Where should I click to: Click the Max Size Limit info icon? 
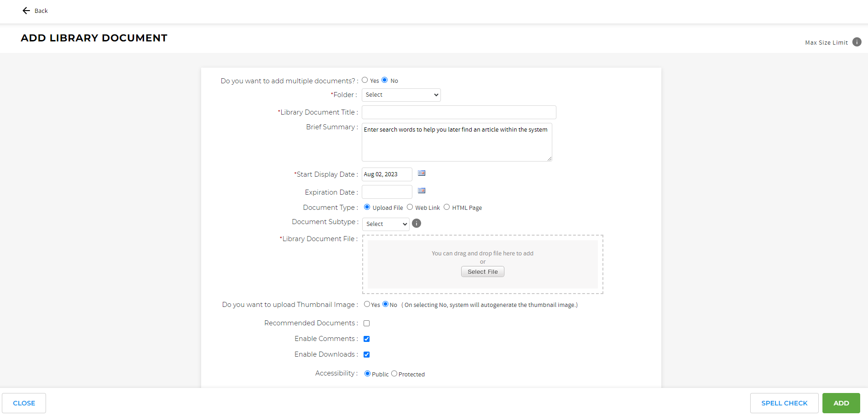coord(856,42)
